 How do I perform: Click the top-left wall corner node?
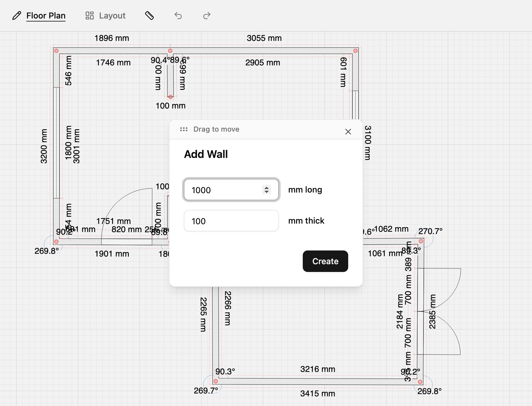pos(56,51)
